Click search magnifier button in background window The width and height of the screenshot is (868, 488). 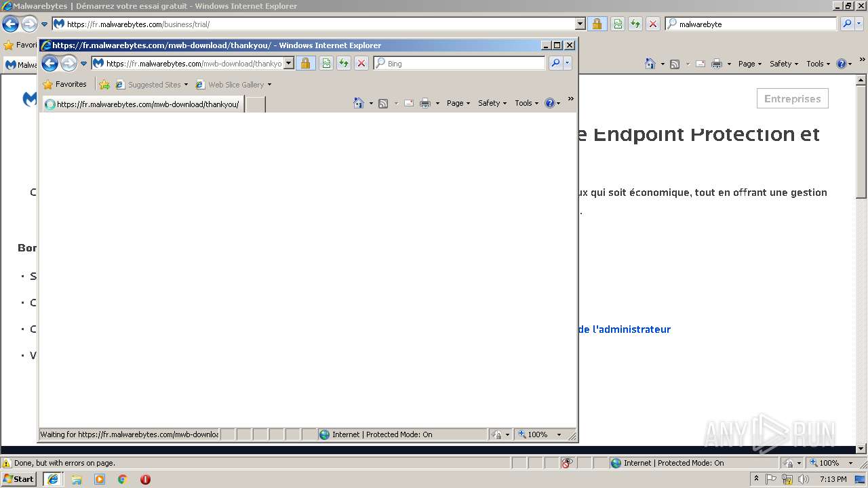point(847,24)
